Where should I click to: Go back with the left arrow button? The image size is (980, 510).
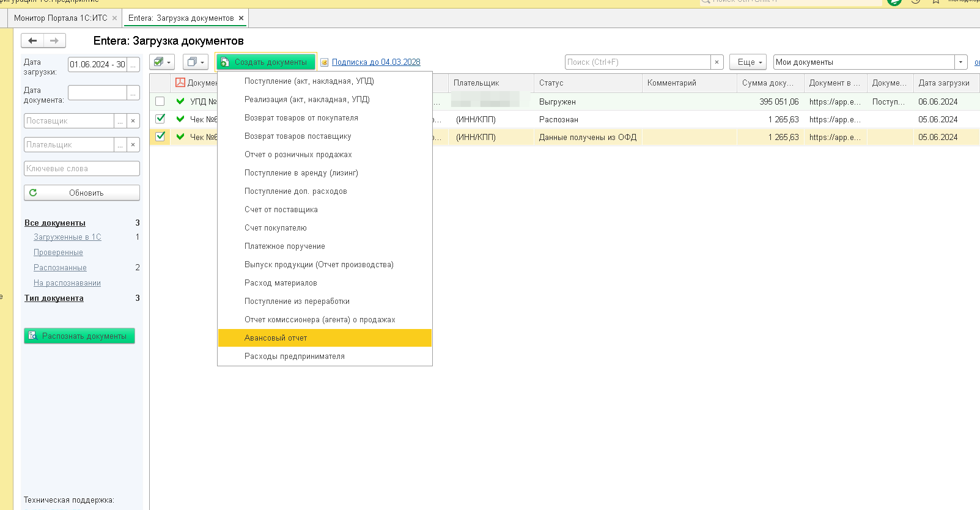(32, 40)
